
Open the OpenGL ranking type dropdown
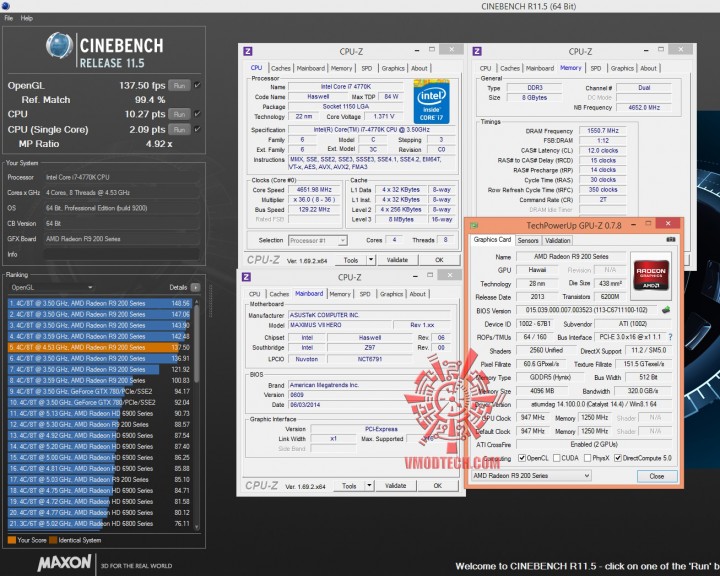51,287
